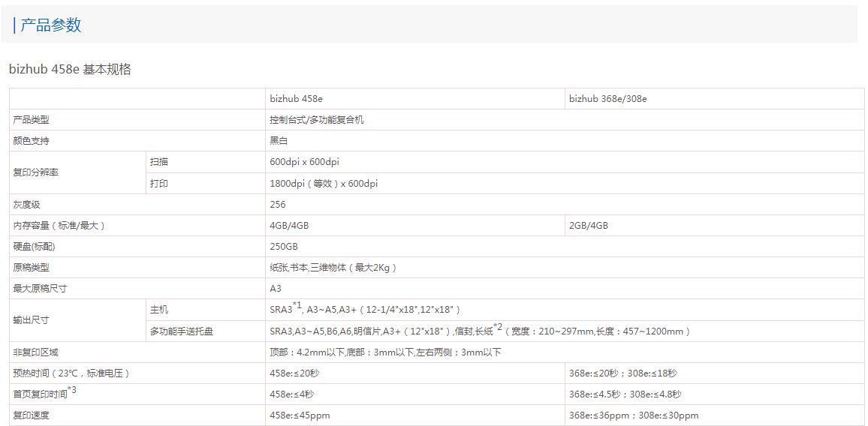Click the 多功能手送托盘 sub-label
Viewport: 868px width, 426px height.
(x=182, y=331)
